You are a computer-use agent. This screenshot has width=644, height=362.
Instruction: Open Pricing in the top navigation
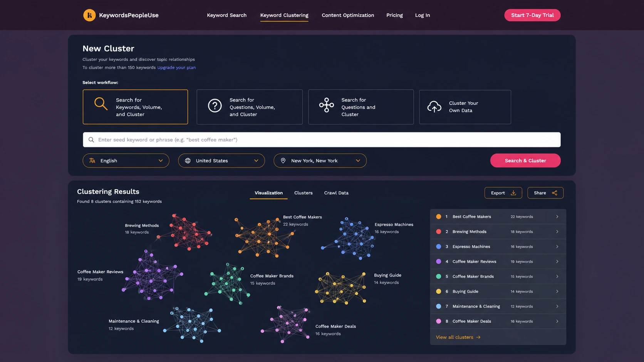(x=394, y=15)
